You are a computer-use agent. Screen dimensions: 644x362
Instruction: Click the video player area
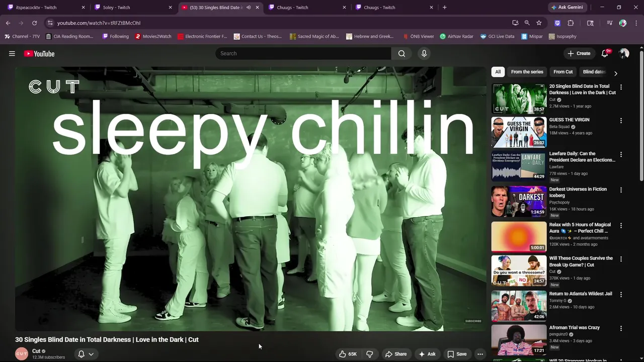pyautogui.click(x=251, y=199)
